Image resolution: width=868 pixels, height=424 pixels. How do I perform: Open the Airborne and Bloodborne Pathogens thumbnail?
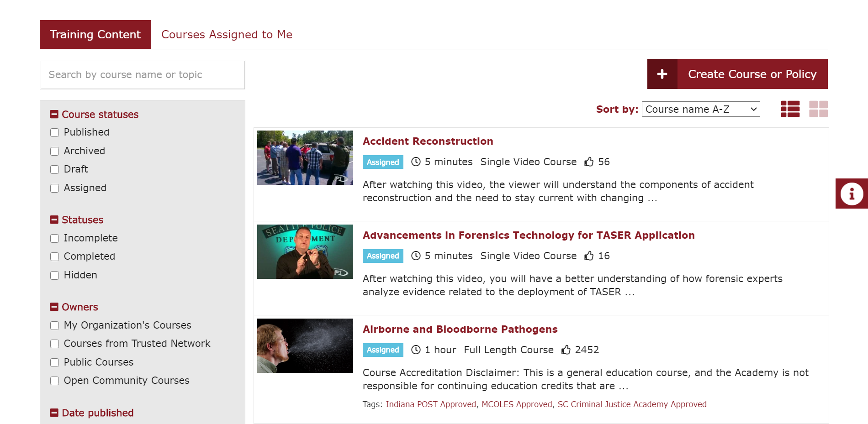[305, 345]
